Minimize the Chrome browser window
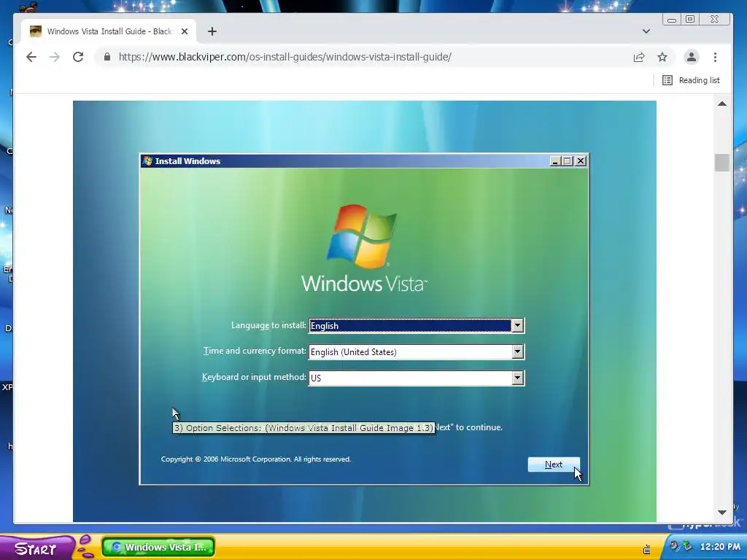Image resolution: width=747 pixels, height=560 pixels. click(672, 20)
